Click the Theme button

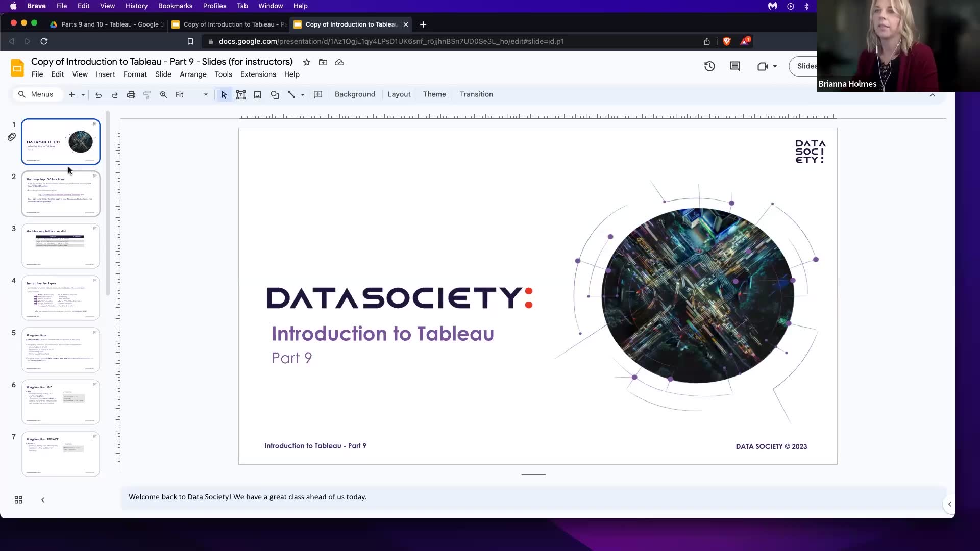click(x=434, y=94)
